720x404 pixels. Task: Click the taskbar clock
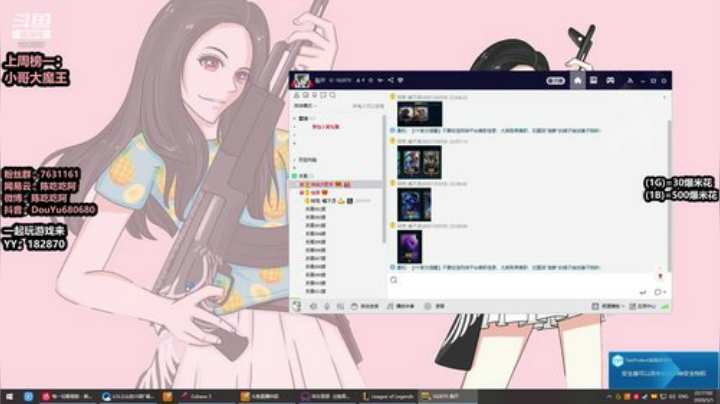(x=703, y=397)
